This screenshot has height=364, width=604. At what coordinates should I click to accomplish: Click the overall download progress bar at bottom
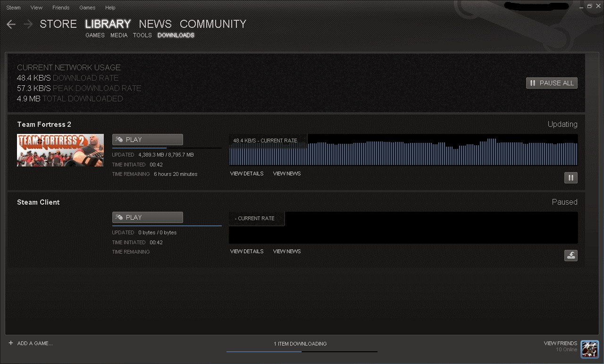click(x=302, y=352)
